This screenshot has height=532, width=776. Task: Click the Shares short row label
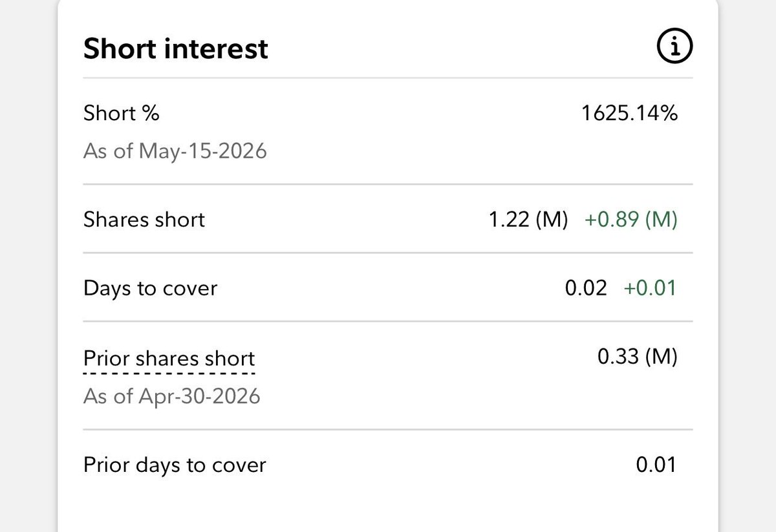pyautogui.click(x=144, y=220)
